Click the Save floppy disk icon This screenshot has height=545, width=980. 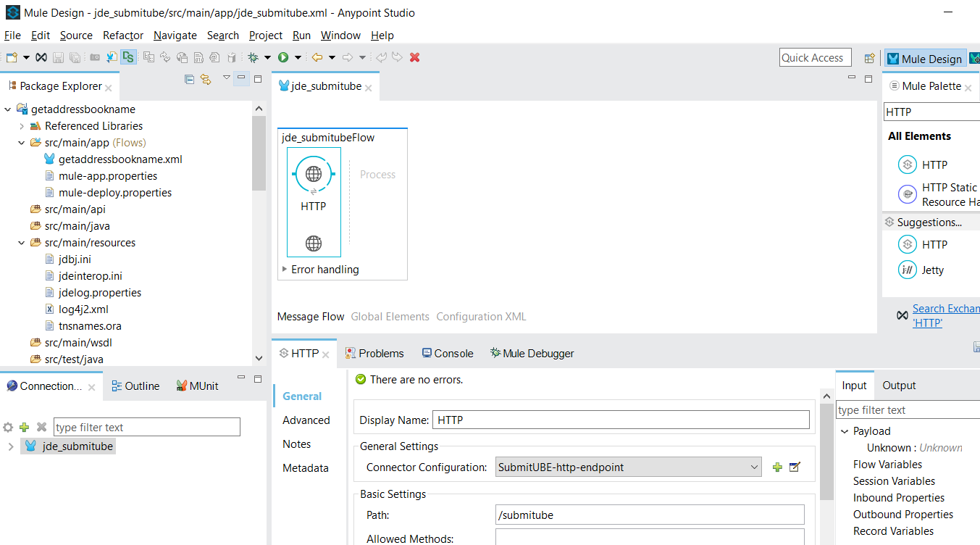(58, 57)
